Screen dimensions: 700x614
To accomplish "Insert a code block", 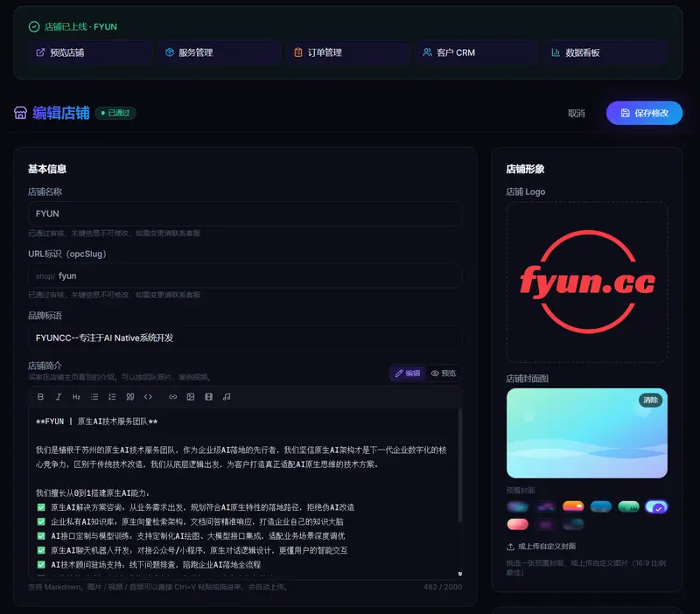I will tap(148, 397).
